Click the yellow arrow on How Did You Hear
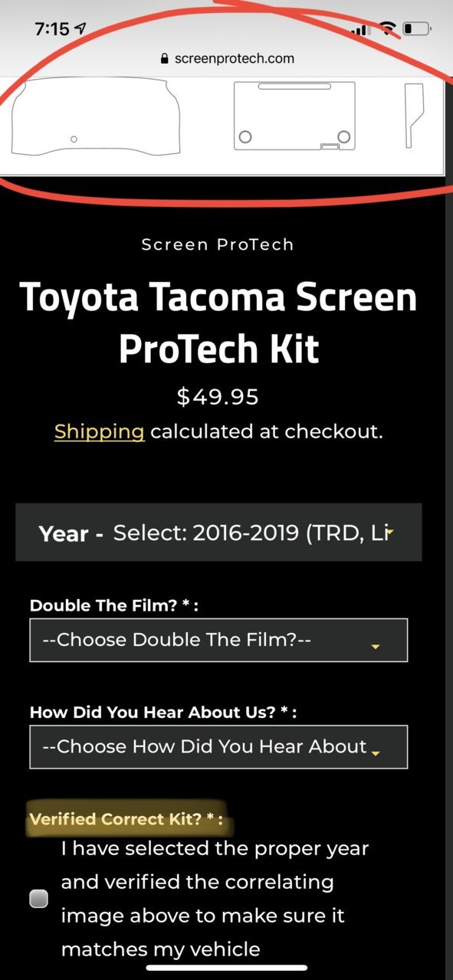This screenshot has height=980, width=453. pos(376,754)
